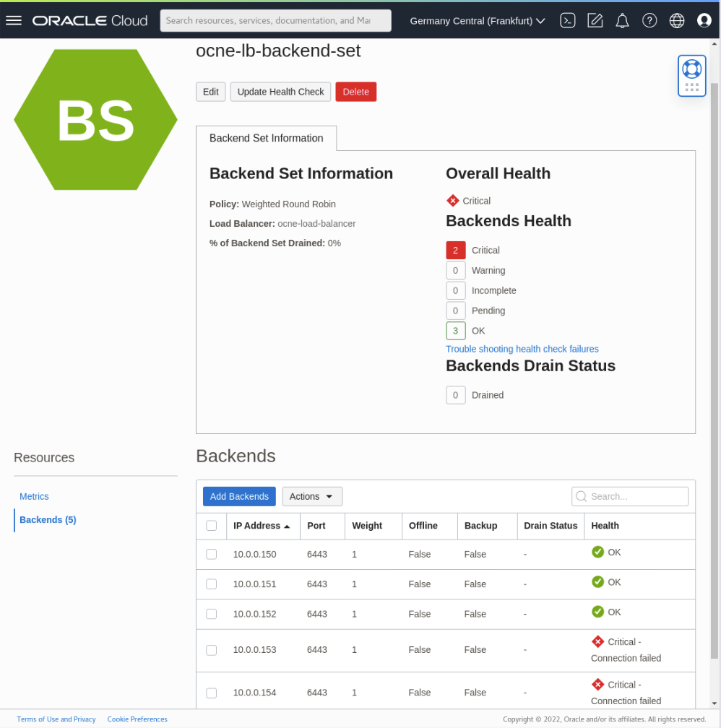Select the checkbox for backend 10.0.0.152
This screenshot has height=728, width=721.
coord(212,614)
